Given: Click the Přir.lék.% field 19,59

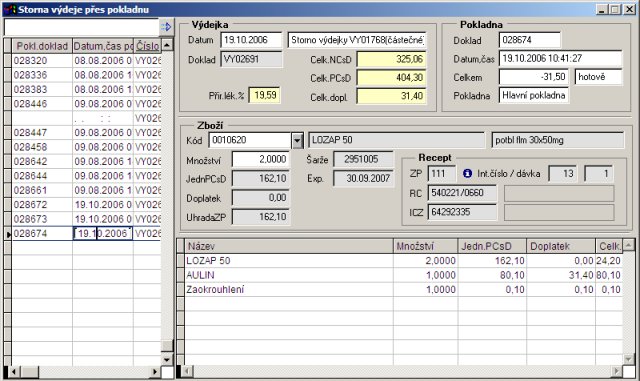Looking at the screenshot, I should 264,96.
